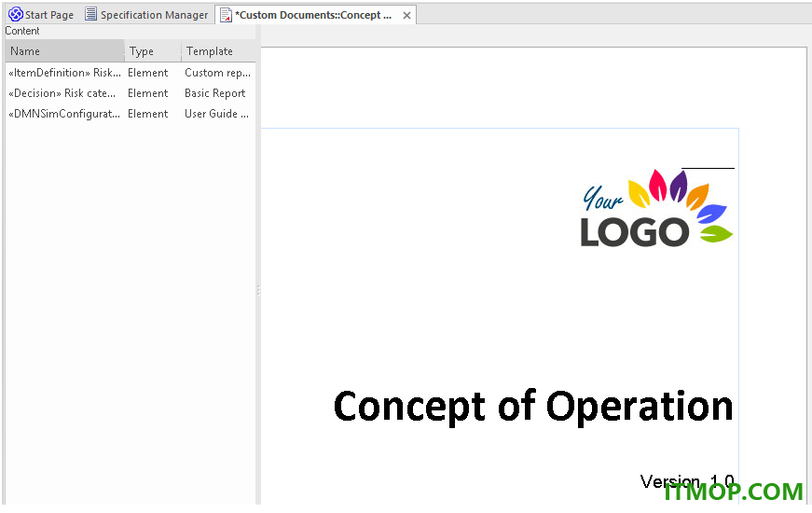812x513 pixels.
Task: Sort content by Name column header
Action: [x=64, y=51]
